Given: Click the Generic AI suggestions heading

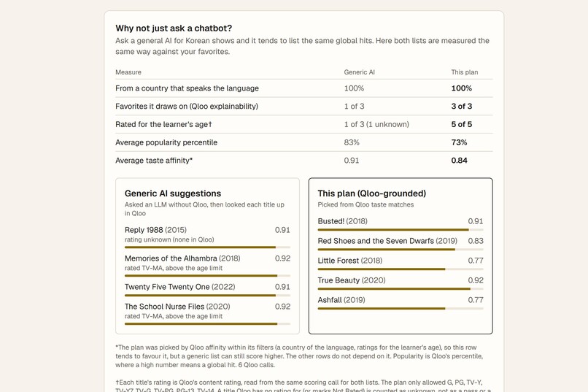Looking at the screenshot, I should click(x=173, y=193).
